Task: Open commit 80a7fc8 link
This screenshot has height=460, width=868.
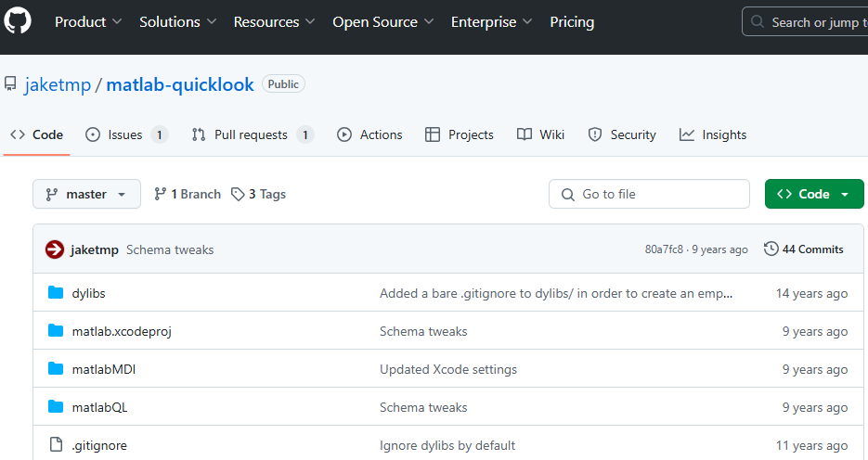Action: (664, 249)
